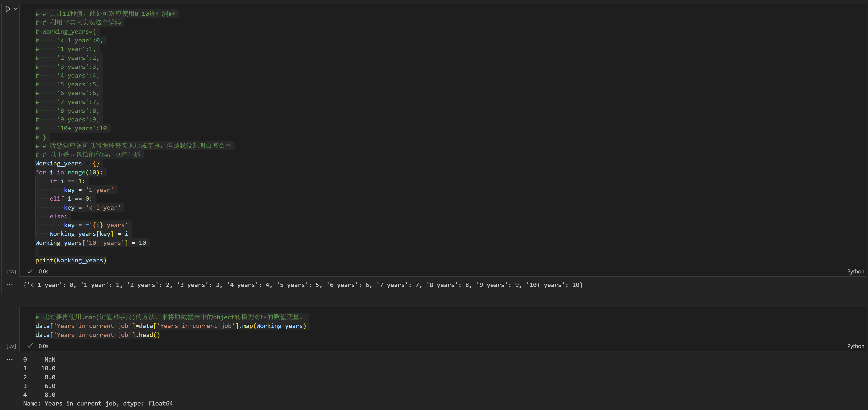Run the Working_years dictionary cell
This screenshot has width=868, height=410.
8,9
